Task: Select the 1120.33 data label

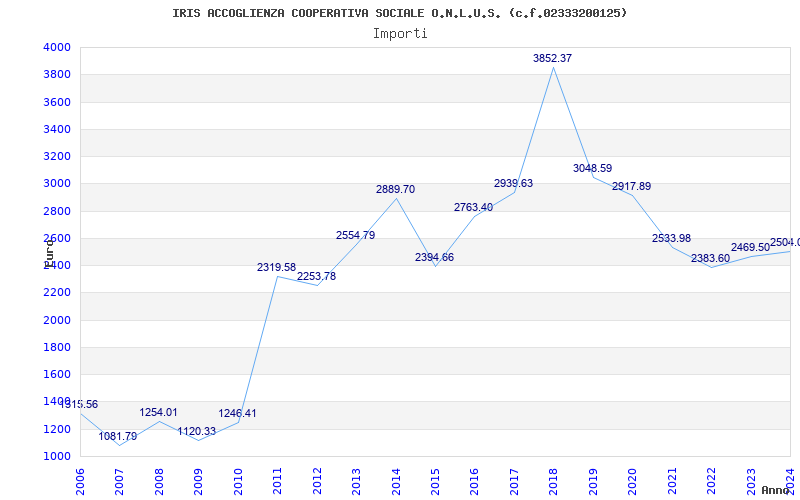Action: pyautogui.click(x=196, y=432)
